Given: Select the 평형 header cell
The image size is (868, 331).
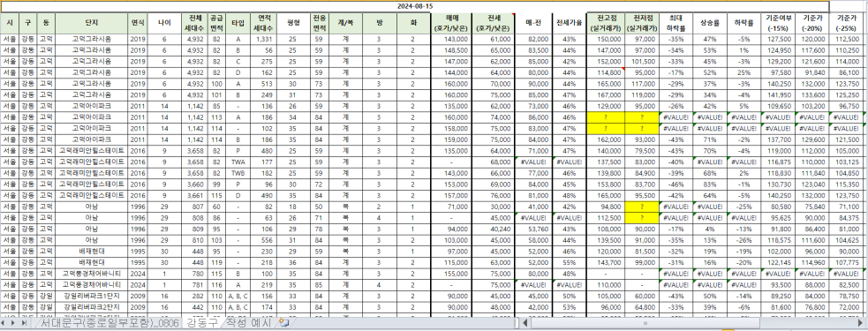Looking at the screenshot, I should (x=293, y=23).
